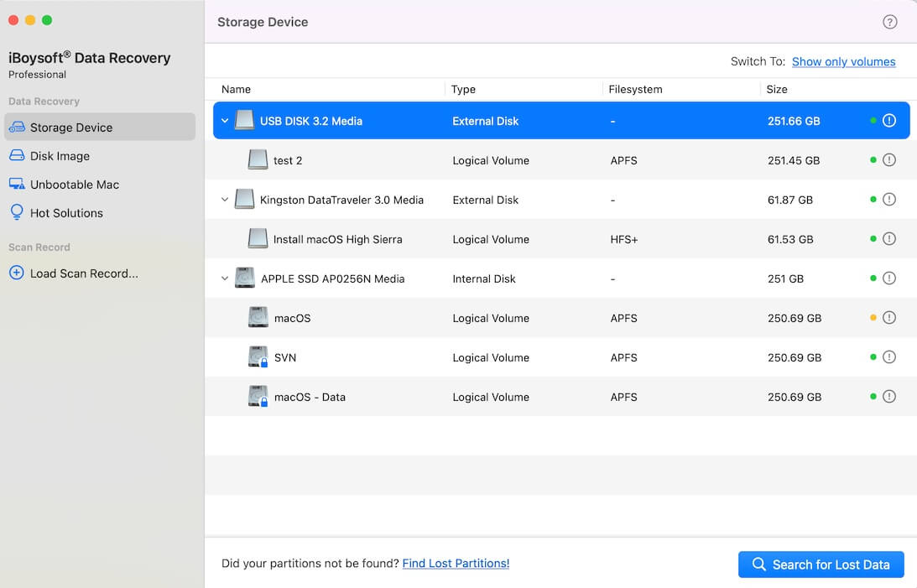Open the Disk Image section
The width and height of the screenshot is (917, 588).
click(100, 155)
